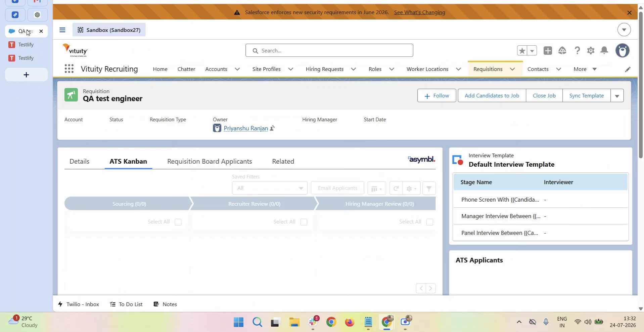The height and width of the screenshot is (332, 644).
Task: Click the Interview Template record icon
Action: (x=458, y=160)
